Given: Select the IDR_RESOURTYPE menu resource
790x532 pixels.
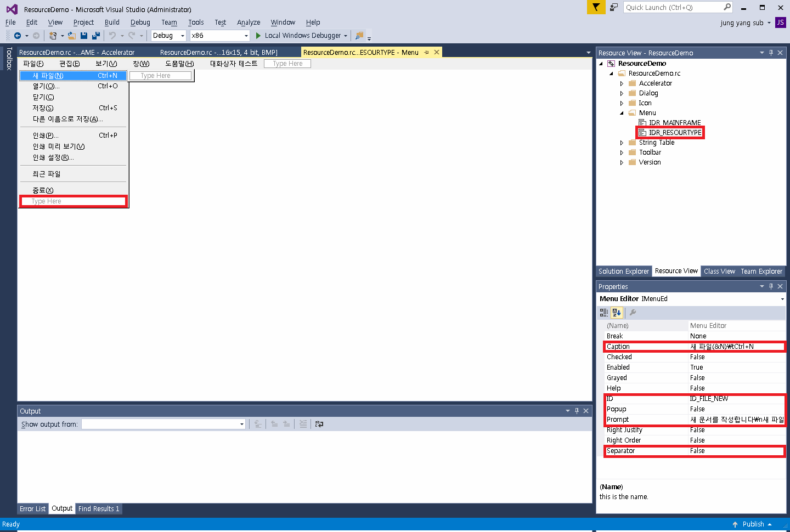Looking at the screenshot, I should [x=675, y=133].
